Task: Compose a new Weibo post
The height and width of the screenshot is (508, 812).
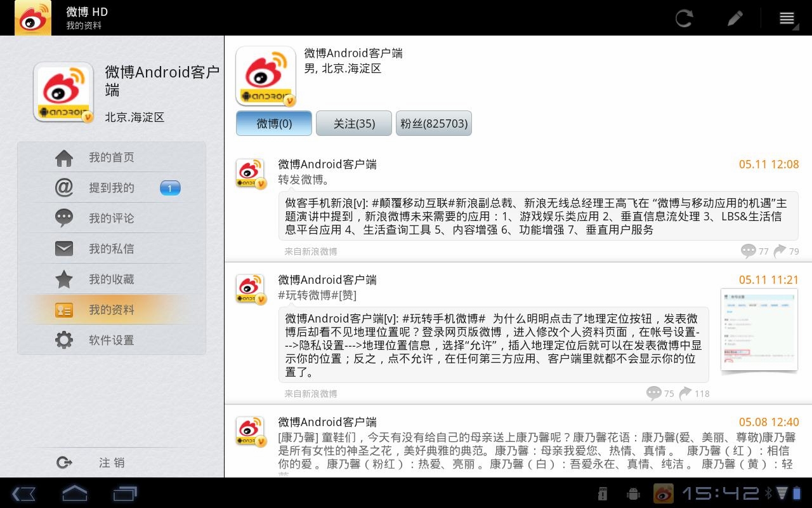Action: click(x=735, y=18)
